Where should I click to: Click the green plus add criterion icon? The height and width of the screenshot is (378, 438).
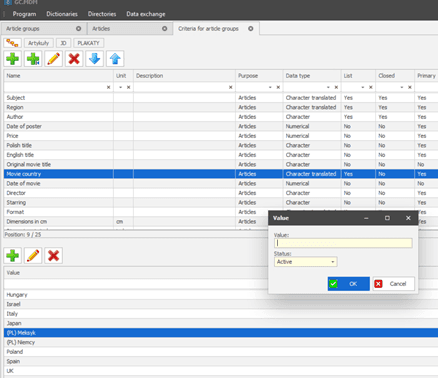pyautogui.click(x=13, y=59)
